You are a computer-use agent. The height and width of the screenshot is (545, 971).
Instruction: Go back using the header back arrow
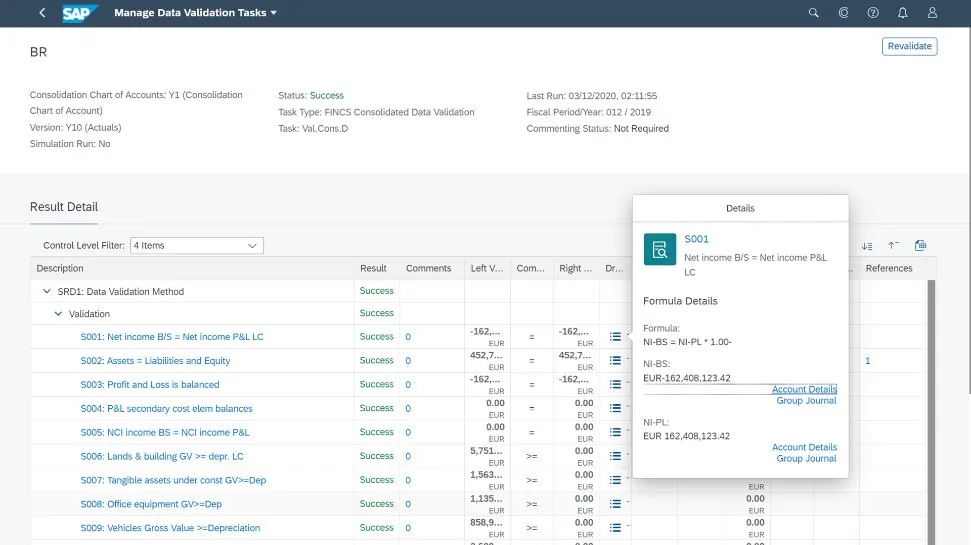click(41, 13)
